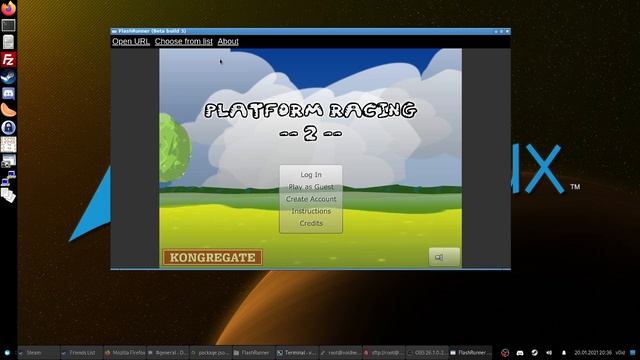Launch FileZilla from the dock
This screenshot has height=360, width=640.
click(x=8, y=60)
